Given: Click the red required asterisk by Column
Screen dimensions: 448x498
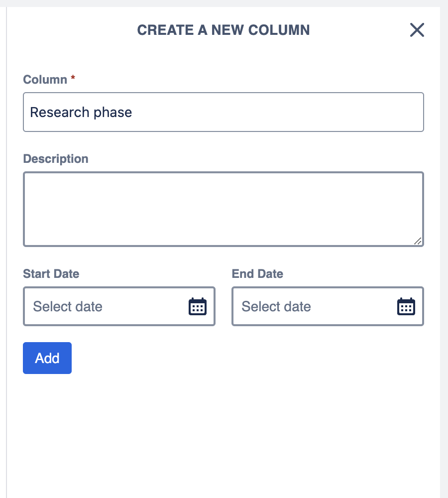Looking at the screenshot, I should [x=73, y=79].
